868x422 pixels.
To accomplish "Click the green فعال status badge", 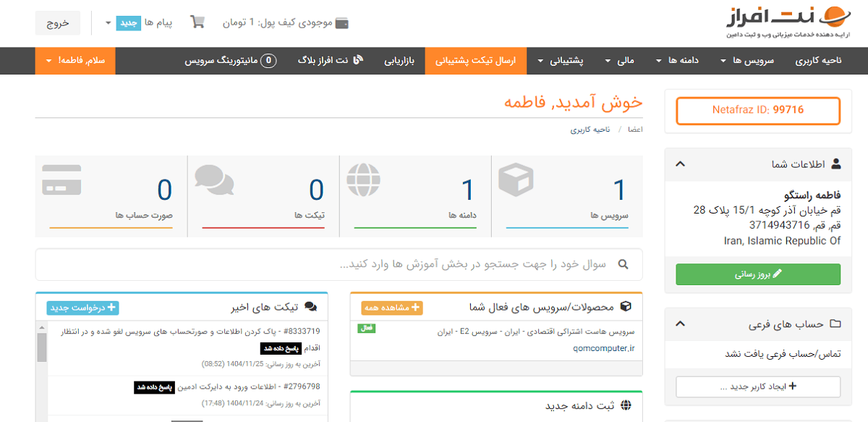I will tap(367, 329).
